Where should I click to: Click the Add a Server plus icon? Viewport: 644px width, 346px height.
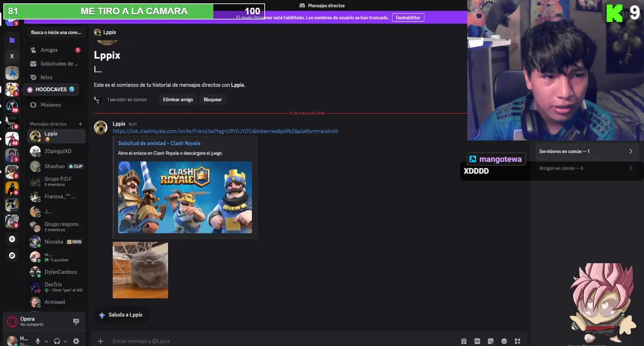[x=12, y=239]
